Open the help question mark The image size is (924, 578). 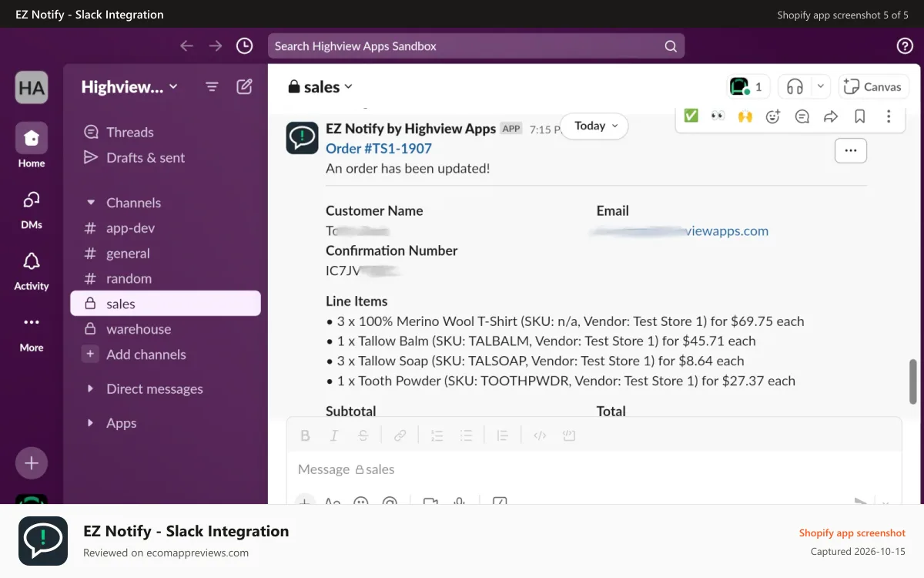pos(905,46)
